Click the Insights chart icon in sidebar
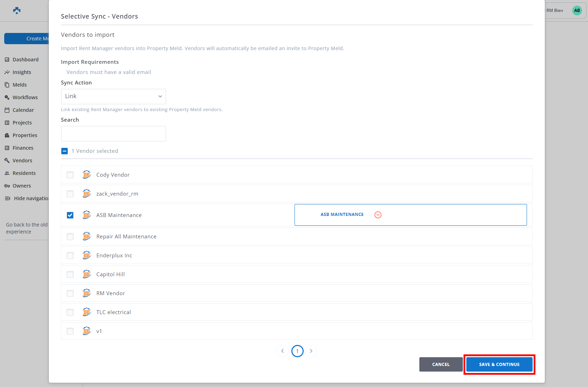588x387 pixels. tap(7, 72)
